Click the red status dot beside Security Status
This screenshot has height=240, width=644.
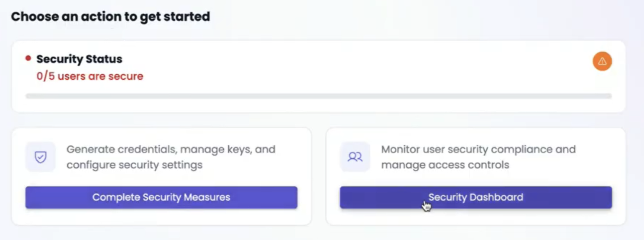click(x=28, y=58)
